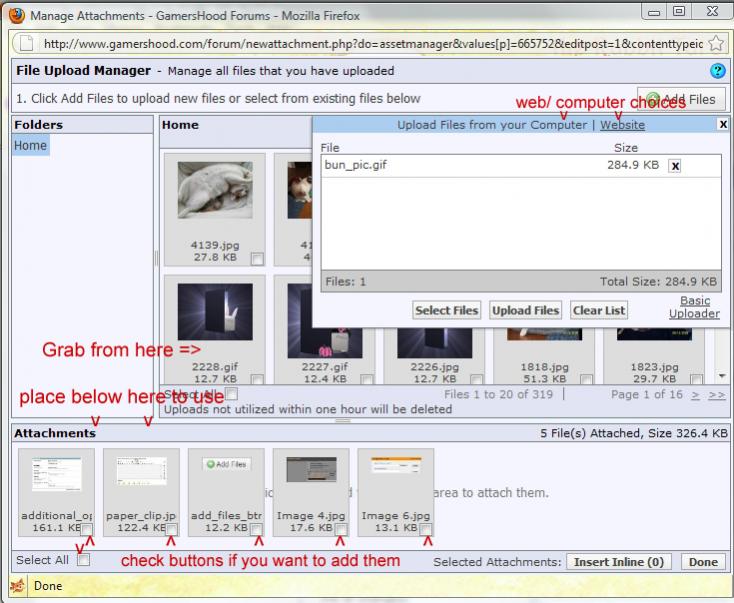Viewport: 734px width, 603px height.
Task: Remove bun_pic.gif from the upload list
Action: tap(675, 166)
